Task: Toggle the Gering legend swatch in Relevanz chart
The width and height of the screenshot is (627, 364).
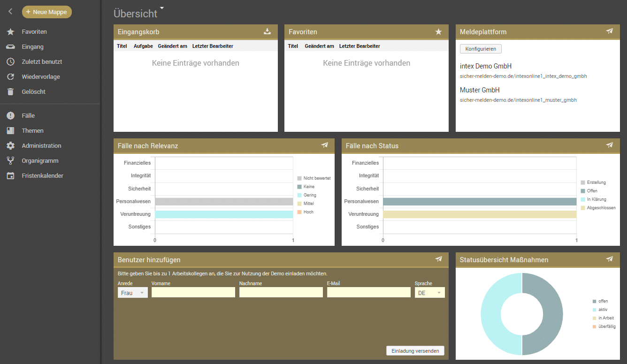Action: tap(299, 195)
